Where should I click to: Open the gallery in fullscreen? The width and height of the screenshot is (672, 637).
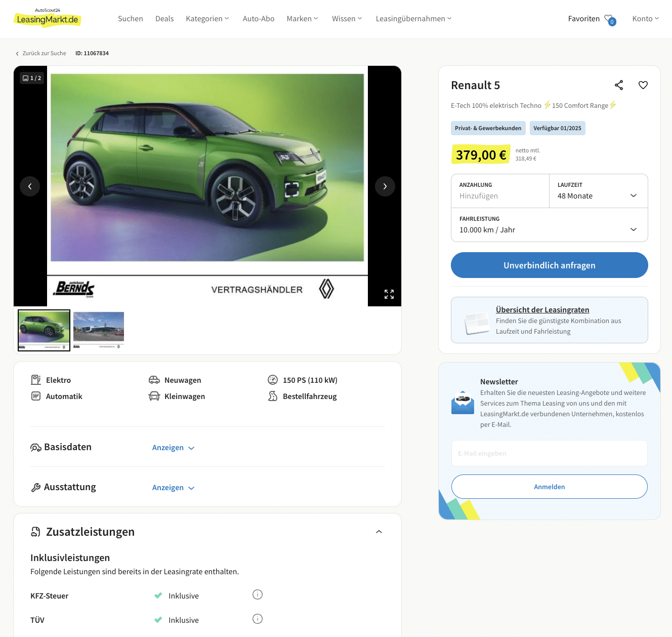(389, 294)
